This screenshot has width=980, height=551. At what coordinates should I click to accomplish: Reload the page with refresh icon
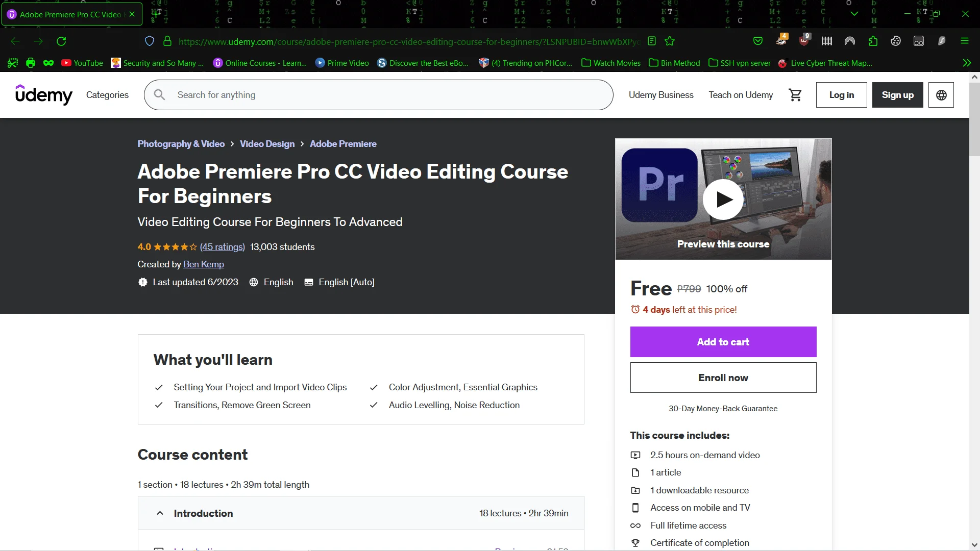pyautogui.click(x=61, y=41)
